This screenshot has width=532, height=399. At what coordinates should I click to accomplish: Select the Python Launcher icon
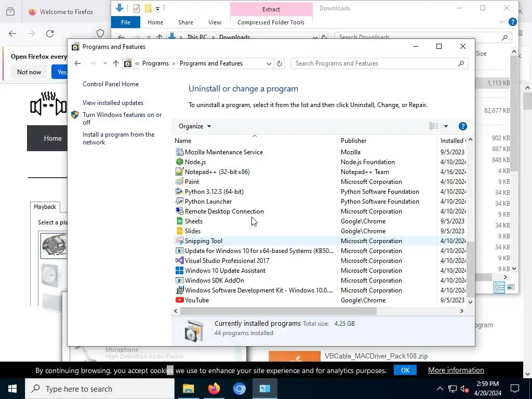pos(179,201)
